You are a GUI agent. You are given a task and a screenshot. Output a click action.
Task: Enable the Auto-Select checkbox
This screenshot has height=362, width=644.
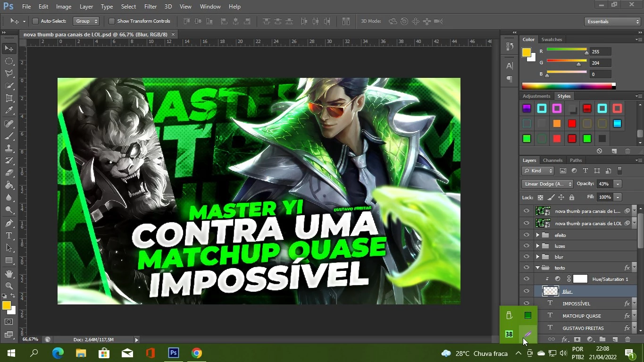[x=35, y=21]
